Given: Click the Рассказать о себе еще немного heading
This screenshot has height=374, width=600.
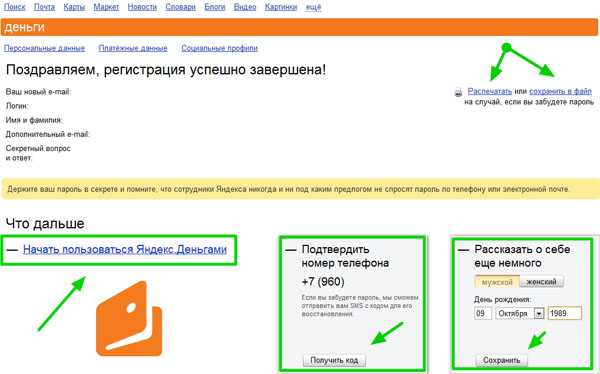Looking at the screenshot, I should (522, 256).
